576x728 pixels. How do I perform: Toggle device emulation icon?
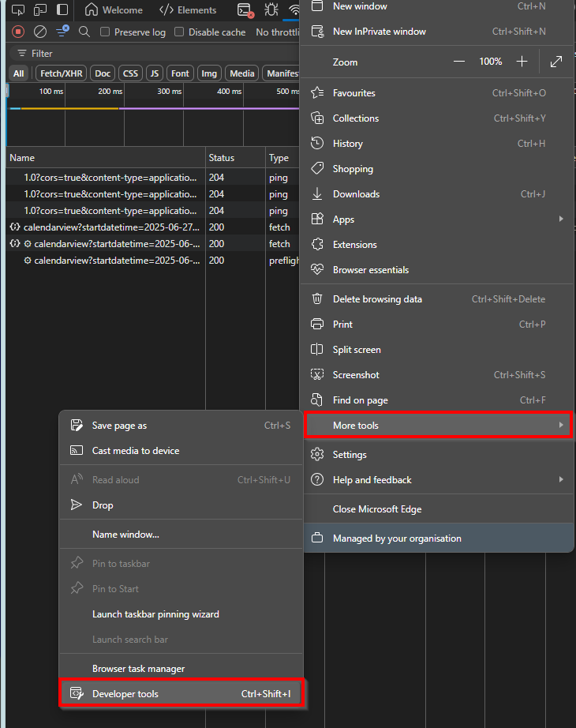tap(40, 9)
